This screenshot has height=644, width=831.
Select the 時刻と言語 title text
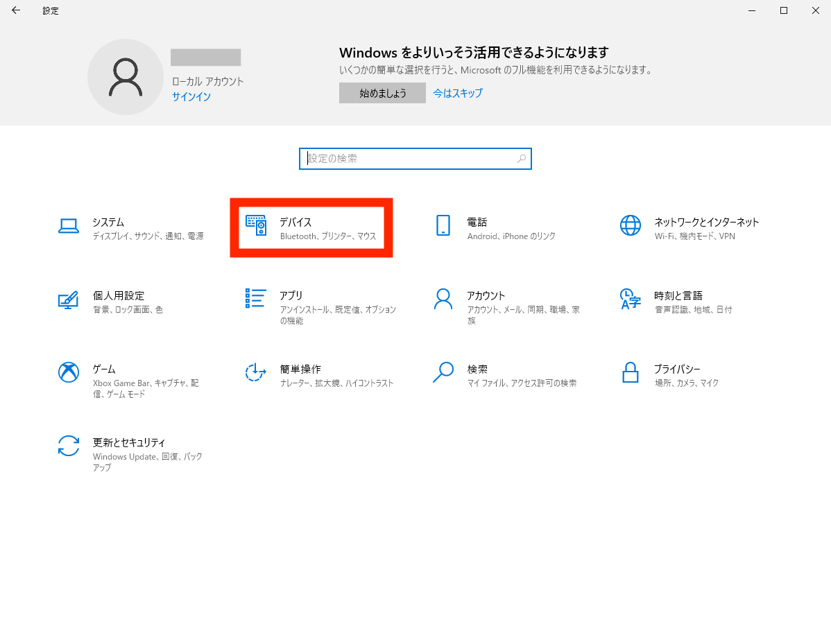[x=678, y=295]
